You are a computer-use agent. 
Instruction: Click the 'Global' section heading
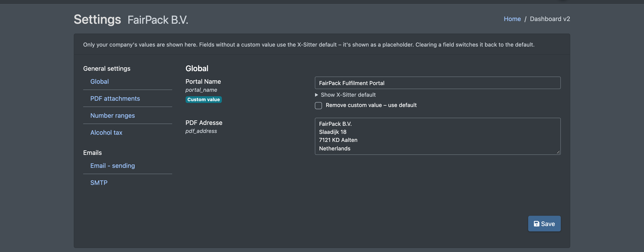tap(197, 68)
